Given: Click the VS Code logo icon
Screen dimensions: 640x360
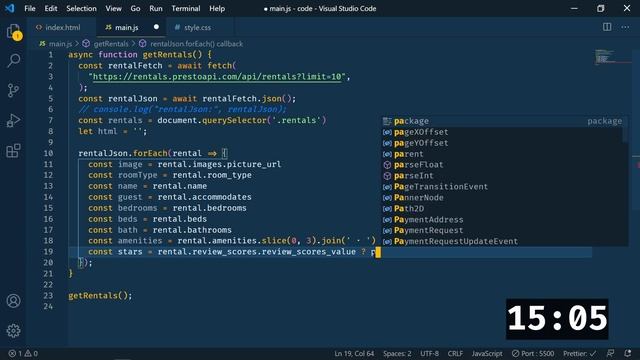Looking at the screenshot, I should tap(9, 8).
